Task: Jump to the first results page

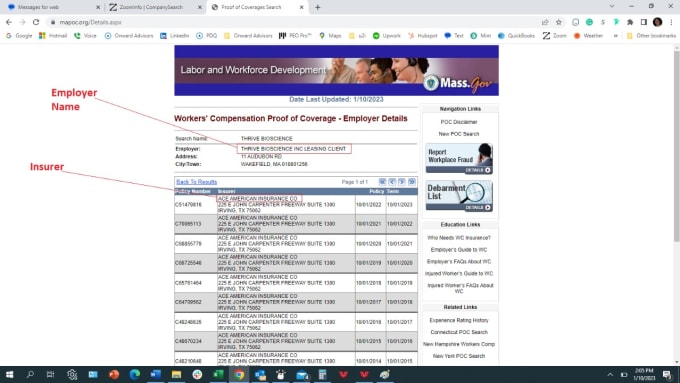Action: pyautogui.click(x=382, y=182)
